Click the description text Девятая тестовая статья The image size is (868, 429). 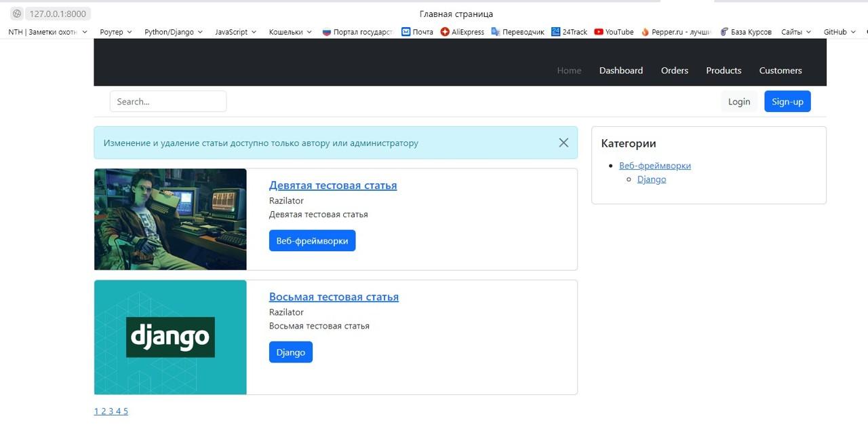[319, 214]
